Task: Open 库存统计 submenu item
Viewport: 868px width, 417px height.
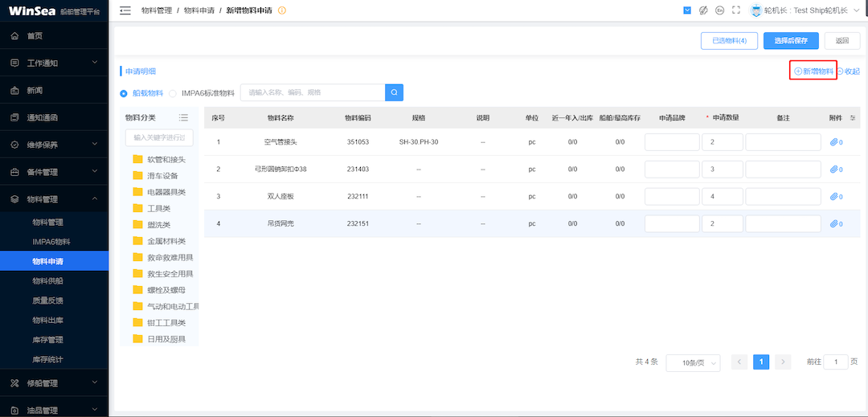Action: 48,359
